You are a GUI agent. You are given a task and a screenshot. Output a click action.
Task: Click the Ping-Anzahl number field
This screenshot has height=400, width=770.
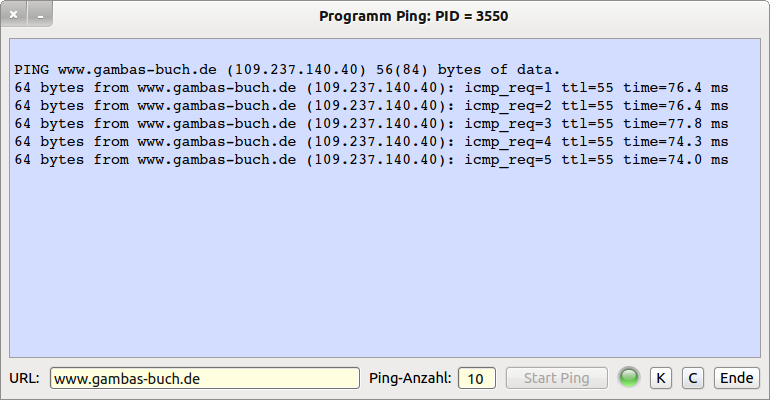pyautogui.click(x=477, y=378)
